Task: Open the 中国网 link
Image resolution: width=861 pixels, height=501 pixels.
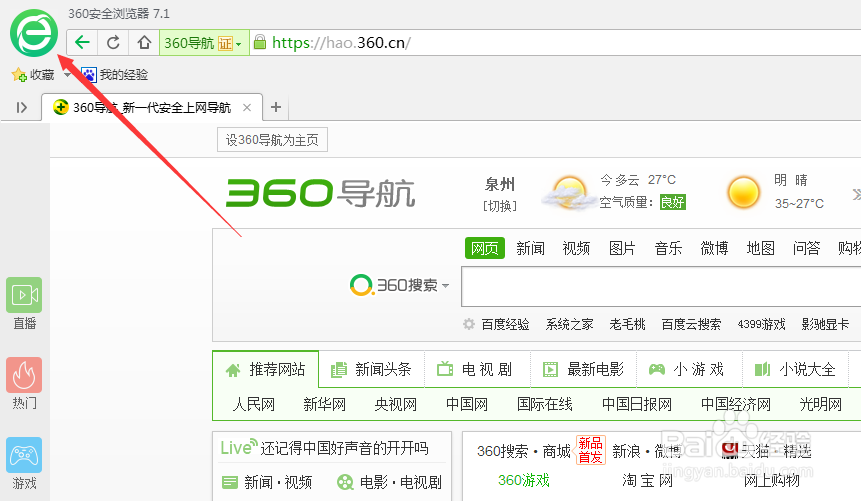Action: (467, 404)
